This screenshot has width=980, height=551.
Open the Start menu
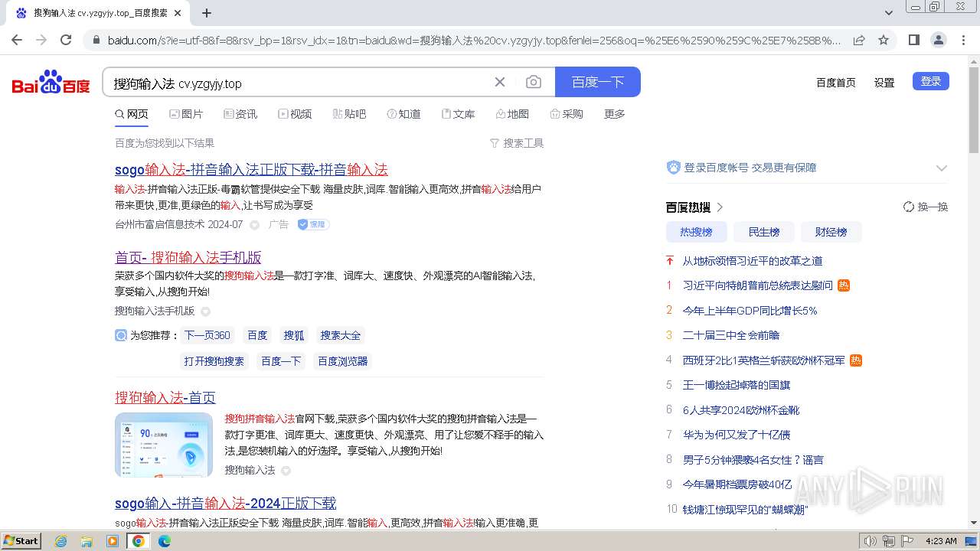tap(21, 541)
